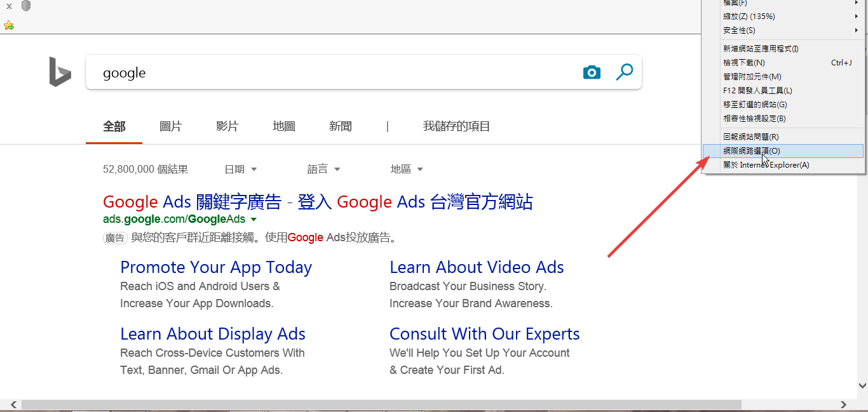Expand the 地區 filter dropdown

click(407, 169)
